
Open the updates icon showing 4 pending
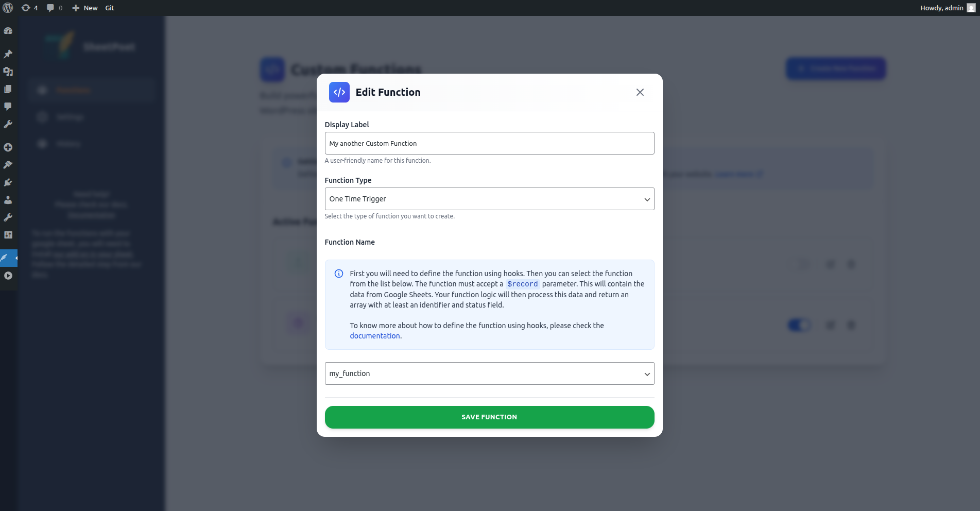pos(29,8)
